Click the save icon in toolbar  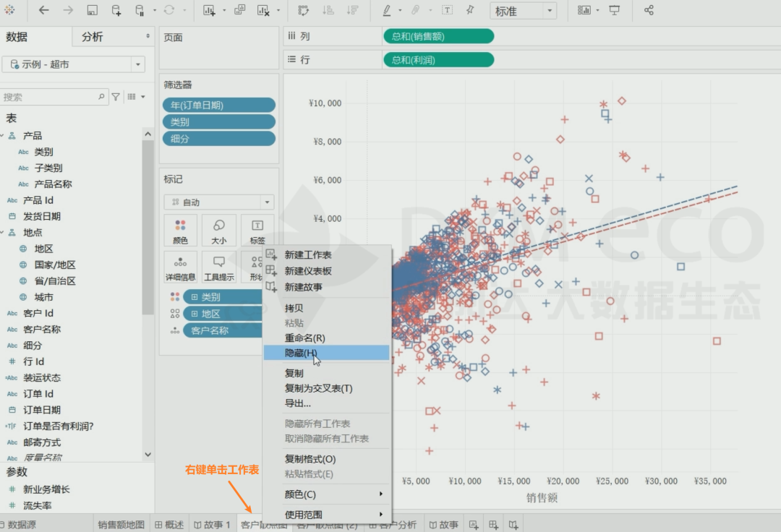(x=92, y=10)
